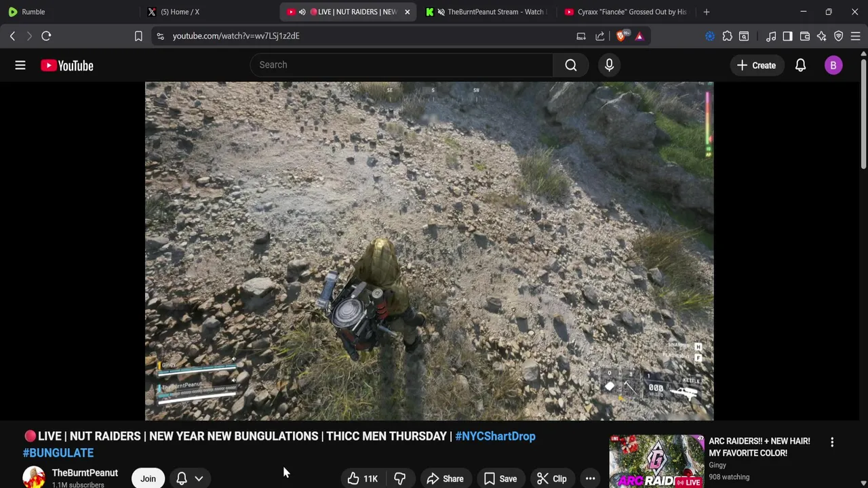Viewport: 868px width, 488px height.
Task: Click the blue spinning extension icon
Action: 710,36
